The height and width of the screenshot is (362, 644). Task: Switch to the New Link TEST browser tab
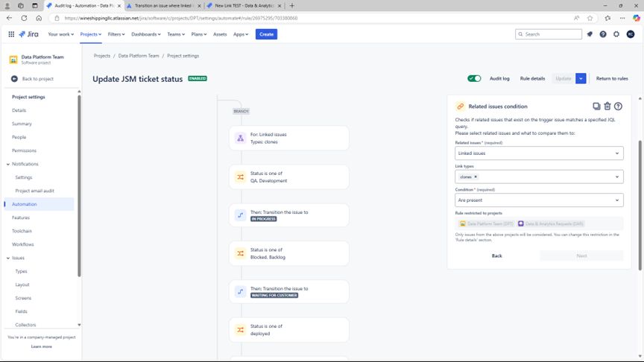[244, 6]
